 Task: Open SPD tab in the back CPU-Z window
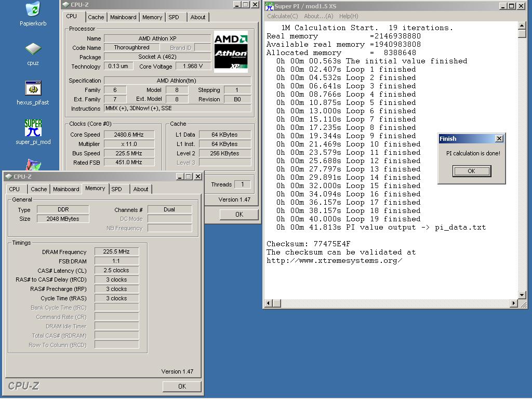pos(174,17)
